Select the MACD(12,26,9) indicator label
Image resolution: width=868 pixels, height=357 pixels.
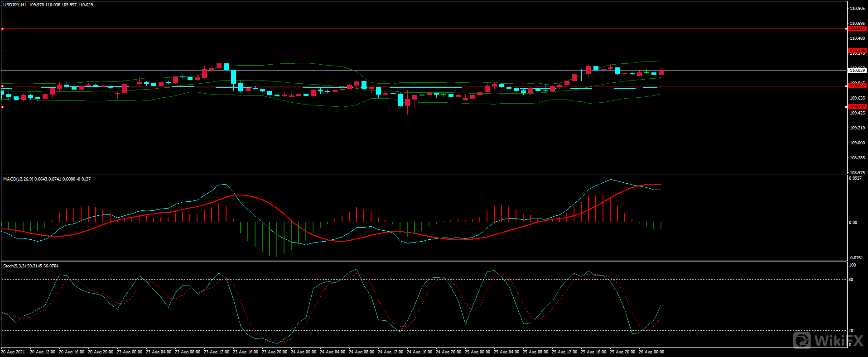pos(18,179)
